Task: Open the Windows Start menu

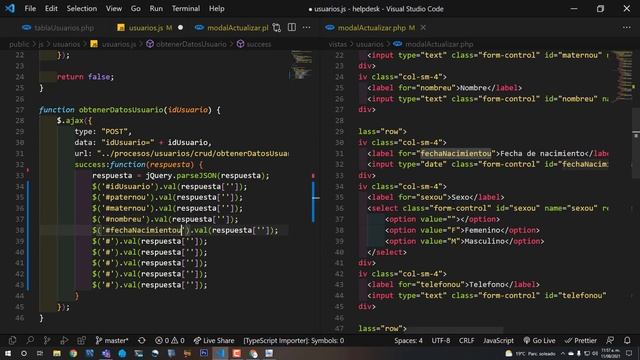Action: [8, 353]
